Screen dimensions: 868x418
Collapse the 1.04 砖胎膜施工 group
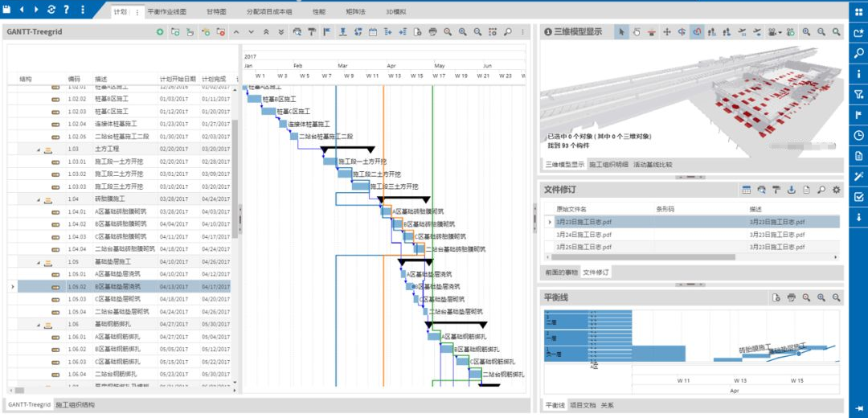coord(39,199)
